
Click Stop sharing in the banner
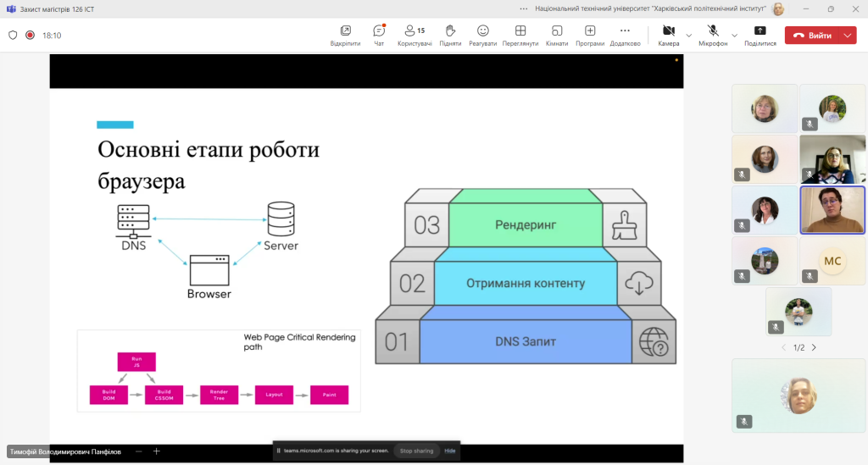[416, 451]
